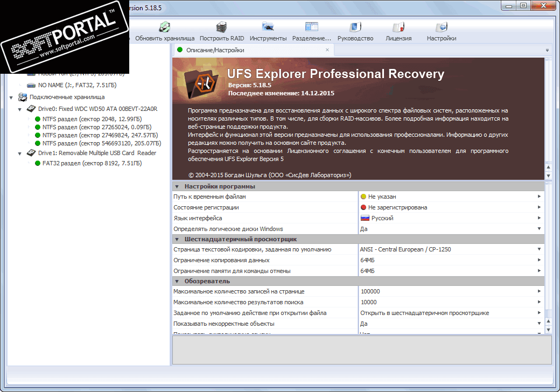The width and height of the screenshot is (560, 392).
Task: Click the Открыть в шестнадцатеричном просмотрщике value
Action: tap(425, 313)
